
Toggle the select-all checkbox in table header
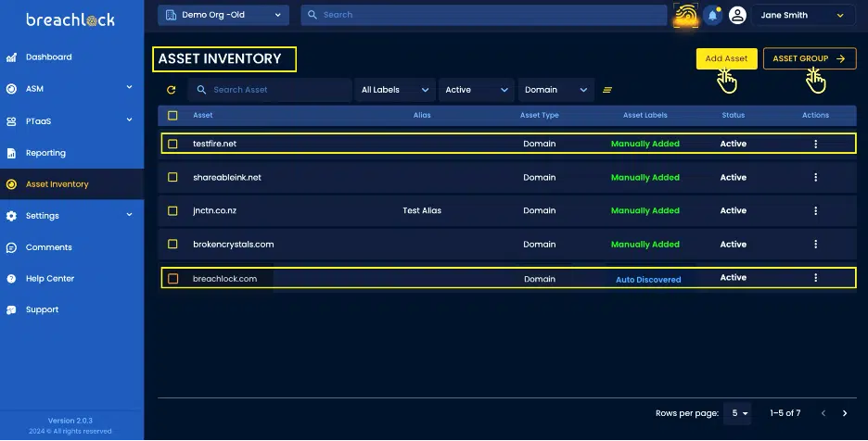click(x=172, y=115)
